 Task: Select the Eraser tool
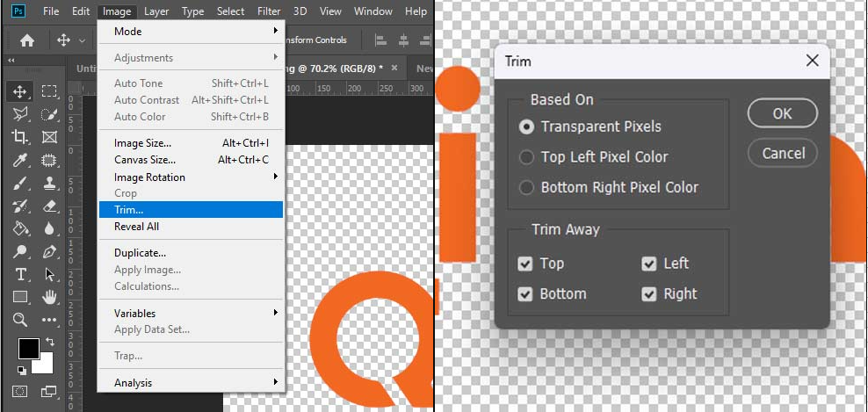pos(49,206)
